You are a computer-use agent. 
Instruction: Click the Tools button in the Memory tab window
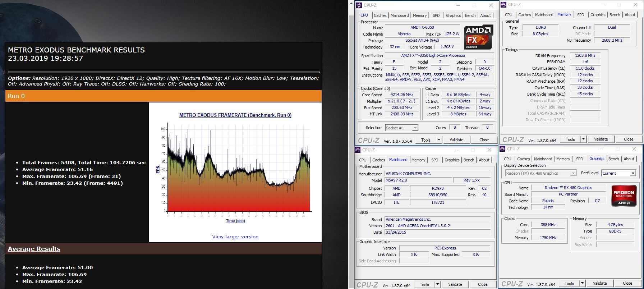tap(570, 139)
